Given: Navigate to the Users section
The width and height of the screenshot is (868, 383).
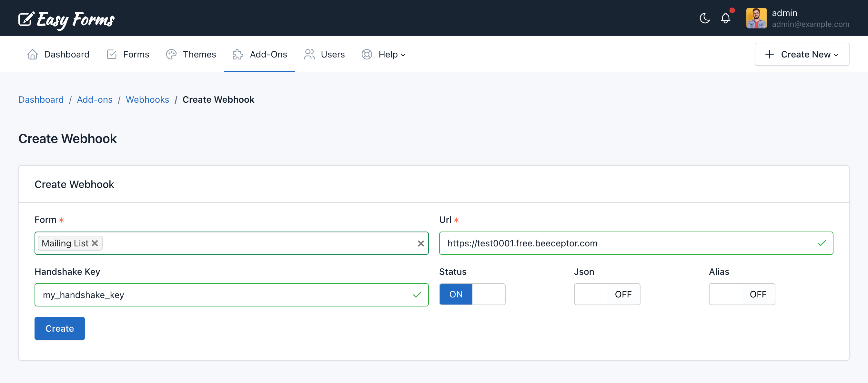Looking at the screenshot, I should 333,54.
